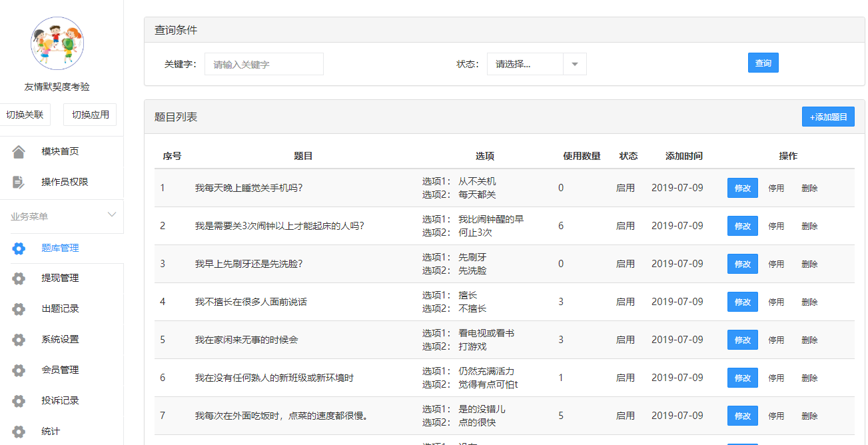Click the gear icon beside 出题记录
This screenshot has width=868, height=445.
(19, 309)
